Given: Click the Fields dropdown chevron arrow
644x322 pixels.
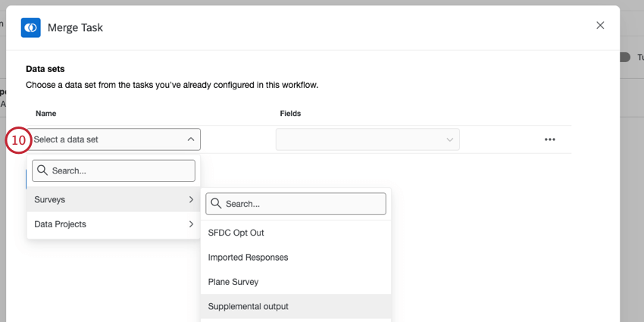Looking at the screenshot, I should pos(450,139).
